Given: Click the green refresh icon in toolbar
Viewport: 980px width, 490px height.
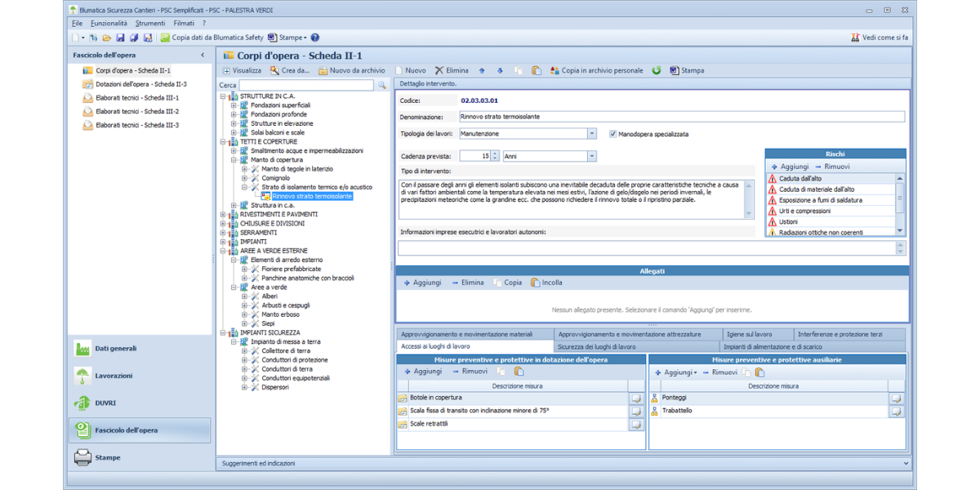Looking at the screenshot, I should click(657, 71).
